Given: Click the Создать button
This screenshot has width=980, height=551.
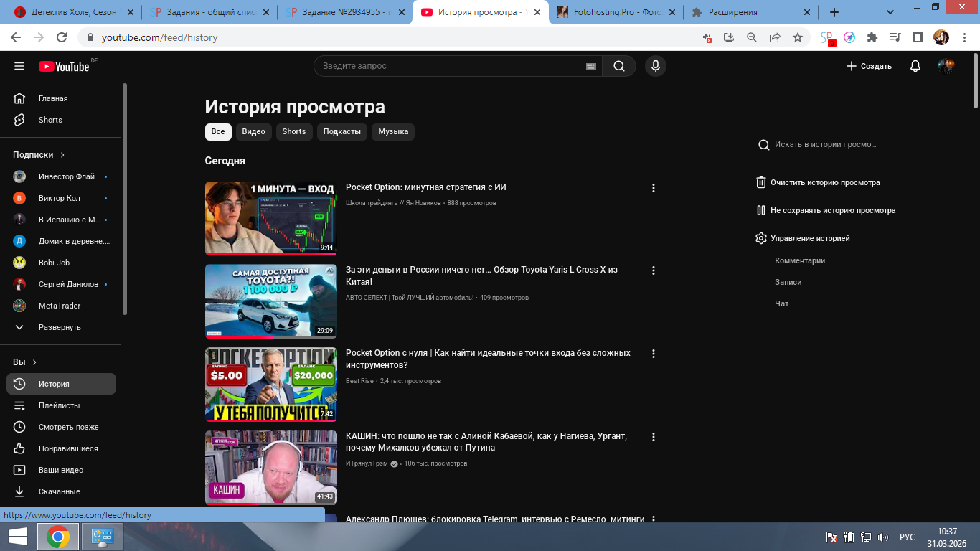Looking at the screenshot, I should pos(869,66).
